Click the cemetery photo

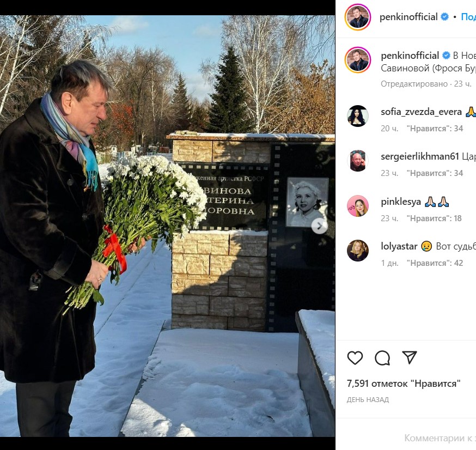pos(168,226)
